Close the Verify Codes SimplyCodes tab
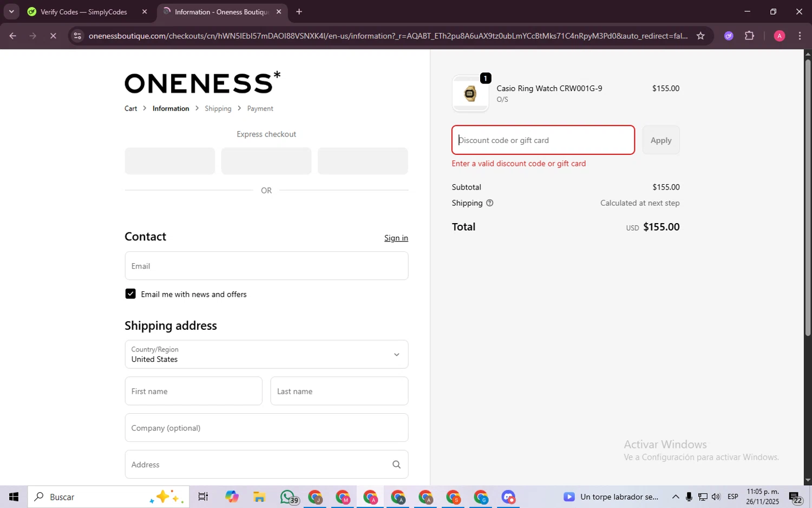 tap(145, 11)
